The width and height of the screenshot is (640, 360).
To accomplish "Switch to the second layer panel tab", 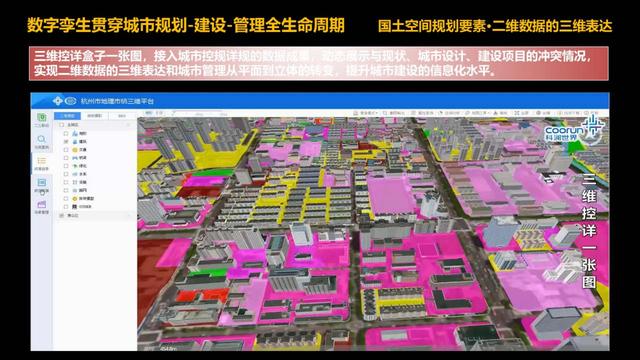I will [x=96, y=116].
